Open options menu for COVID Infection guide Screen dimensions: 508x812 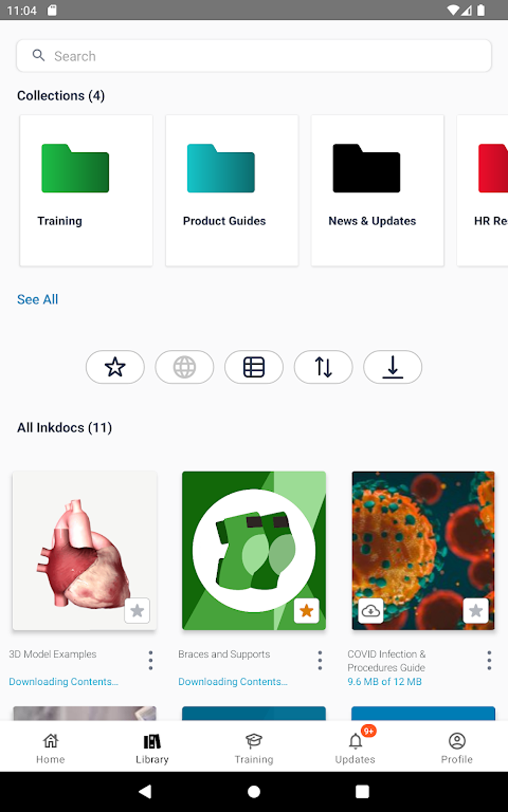[x=489, y=660]
